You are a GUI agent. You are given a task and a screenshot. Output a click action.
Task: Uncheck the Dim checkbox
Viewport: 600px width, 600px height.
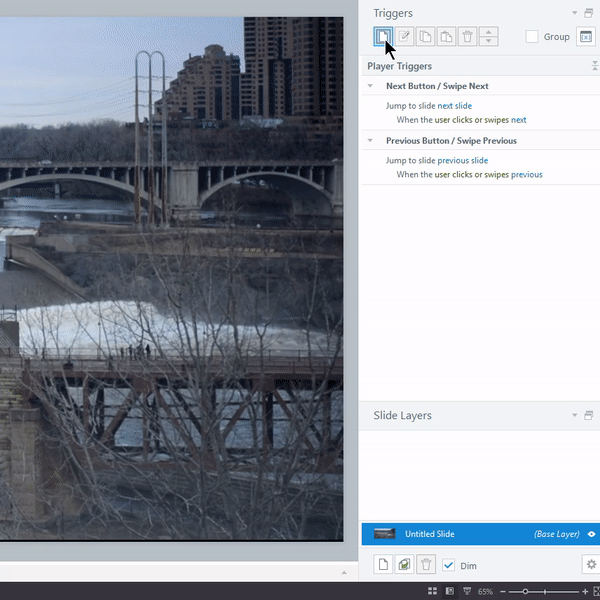448,565
